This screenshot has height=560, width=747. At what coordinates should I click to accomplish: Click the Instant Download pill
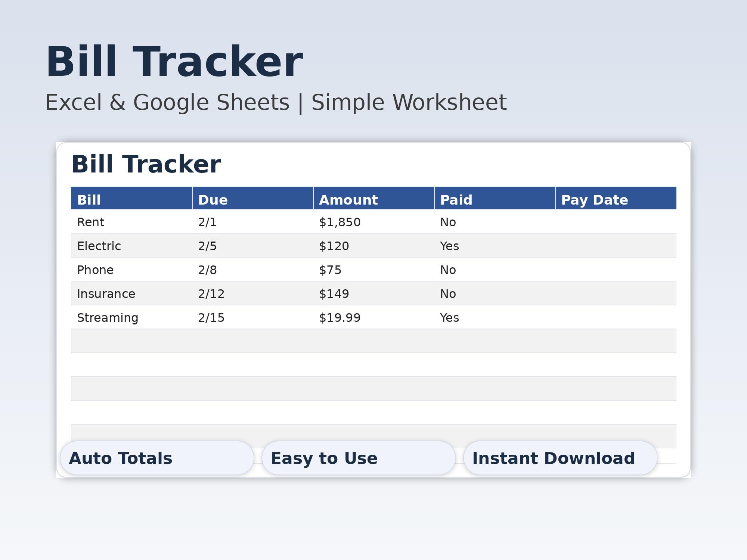560,458
